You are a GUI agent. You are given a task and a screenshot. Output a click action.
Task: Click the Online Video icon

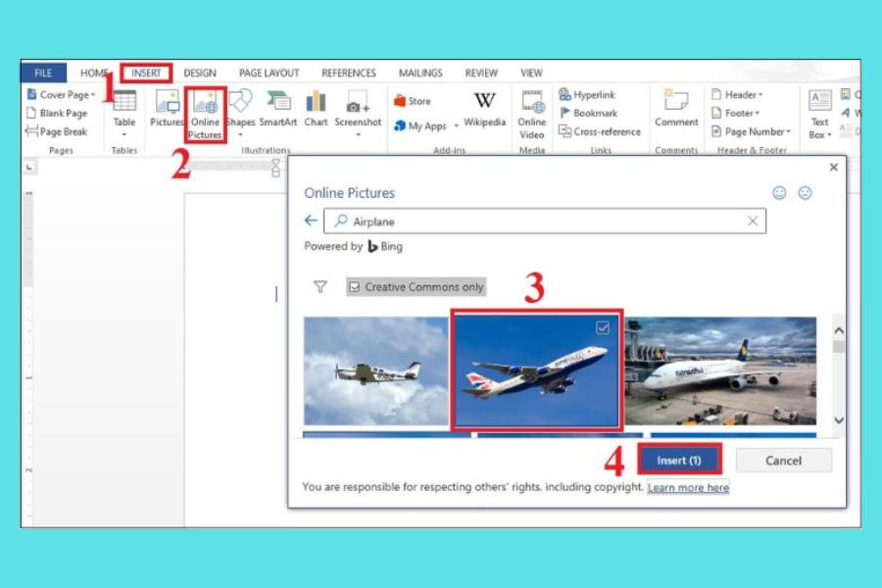(532, 113)
